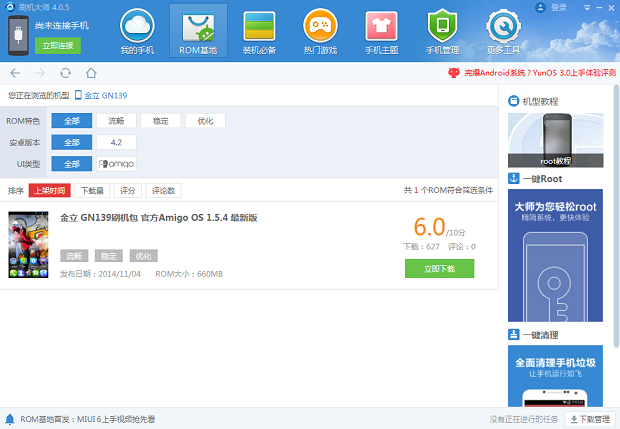The height and width of the screenshot is (429, 620).
Task: Click the gray 稳定 tag on ROM
Action: (x=109, y=256)
